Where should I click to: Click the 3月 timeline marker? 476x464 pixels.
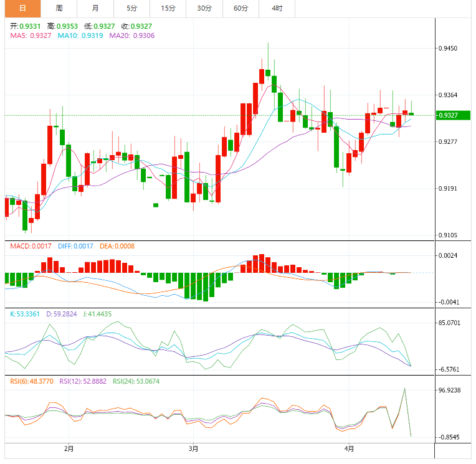193,448
